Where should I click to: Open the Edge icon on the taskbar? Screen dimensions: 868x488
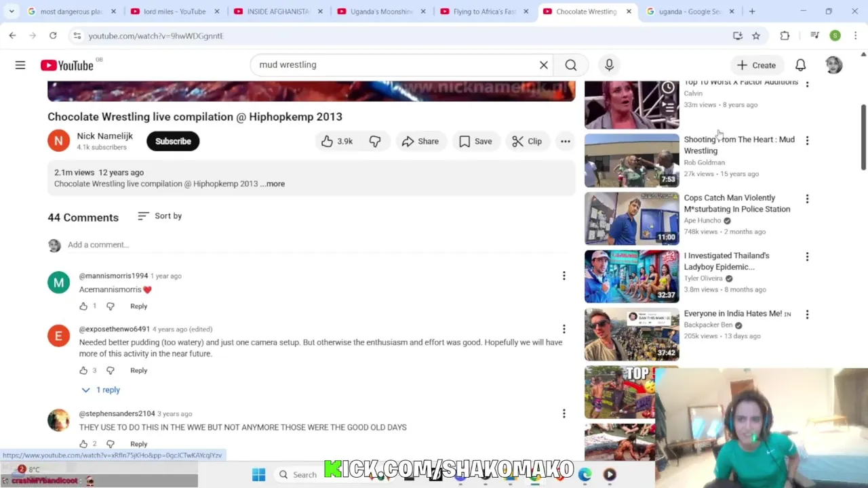585,474
